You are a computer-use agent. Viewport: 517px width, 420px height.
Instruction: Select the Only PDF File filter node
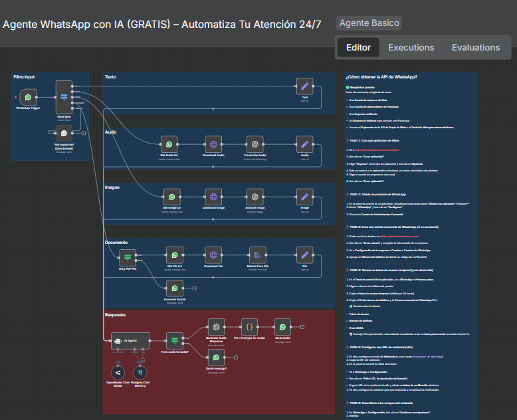[128, 257]
